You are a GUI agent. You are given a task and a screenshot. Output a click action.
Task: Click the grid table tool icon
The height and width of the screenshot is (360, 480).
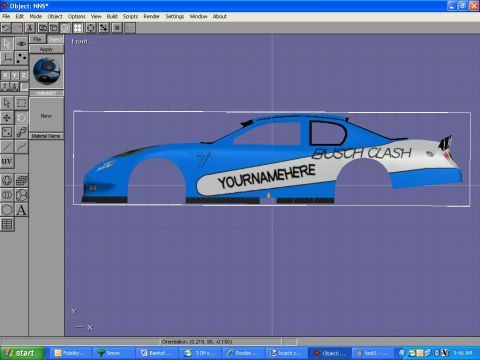click(x=7, y=224)
